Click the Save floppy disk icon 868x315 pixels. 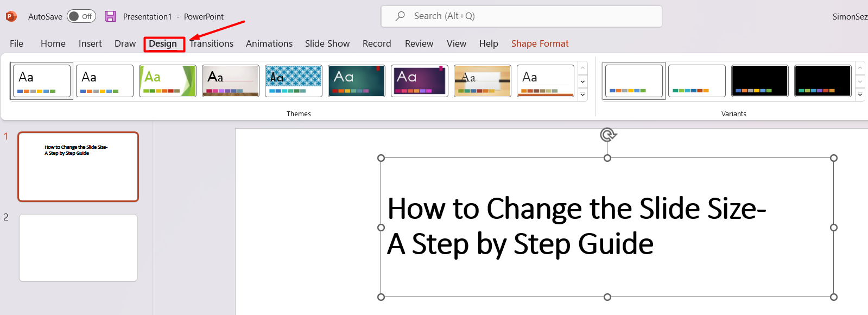coord(110,16)
